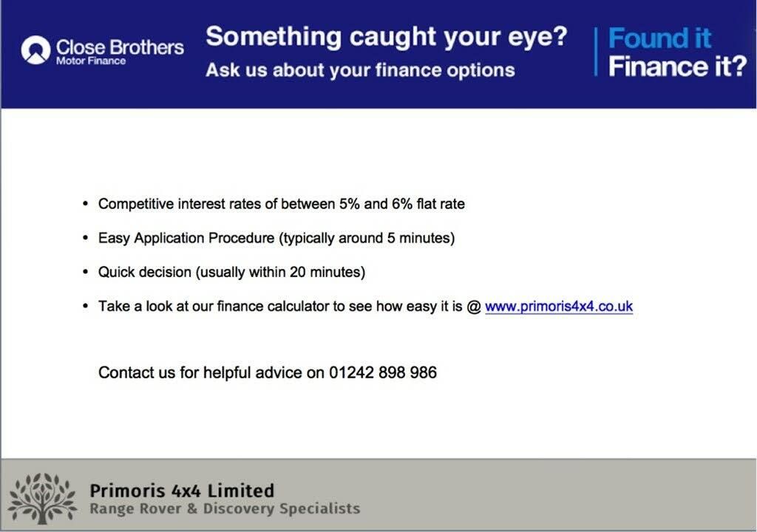Click the vertical divider line beside Found it
The image size is (757, 532).
pos(597,52)
